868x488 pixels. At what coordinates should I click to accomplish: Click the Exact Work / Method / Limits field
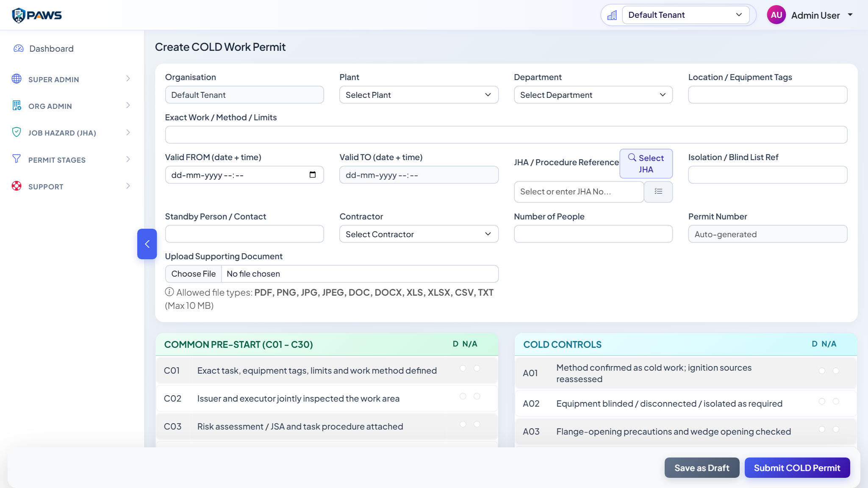506,135
